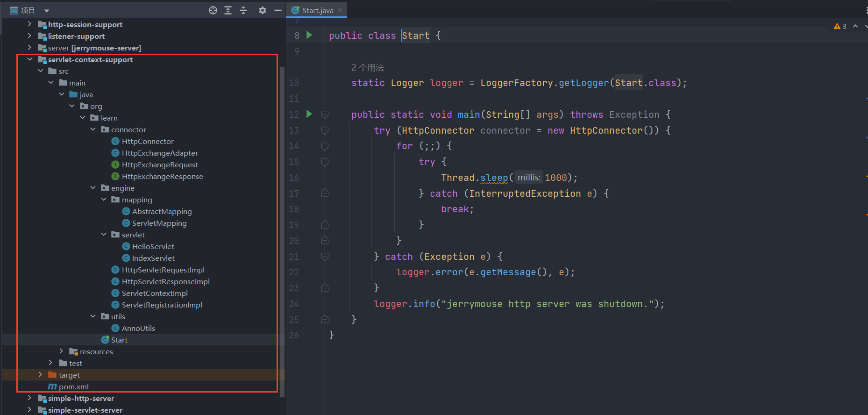The image size is (868, 415).
Task: Select AbstractMapping class
Action: tap(162, 211)
